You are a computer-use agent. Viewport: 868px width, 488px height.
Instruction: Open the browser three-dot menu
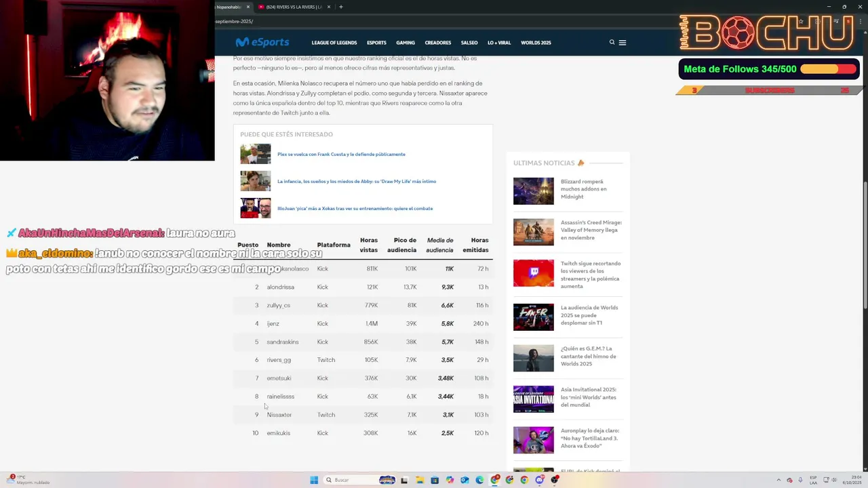tap(859, 21)
